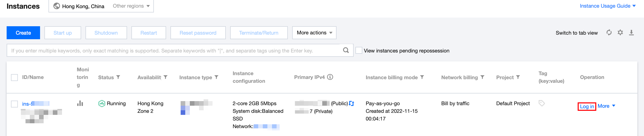
Task: Open the instance monitoring chart icon
Action: (x=80, y=103)
